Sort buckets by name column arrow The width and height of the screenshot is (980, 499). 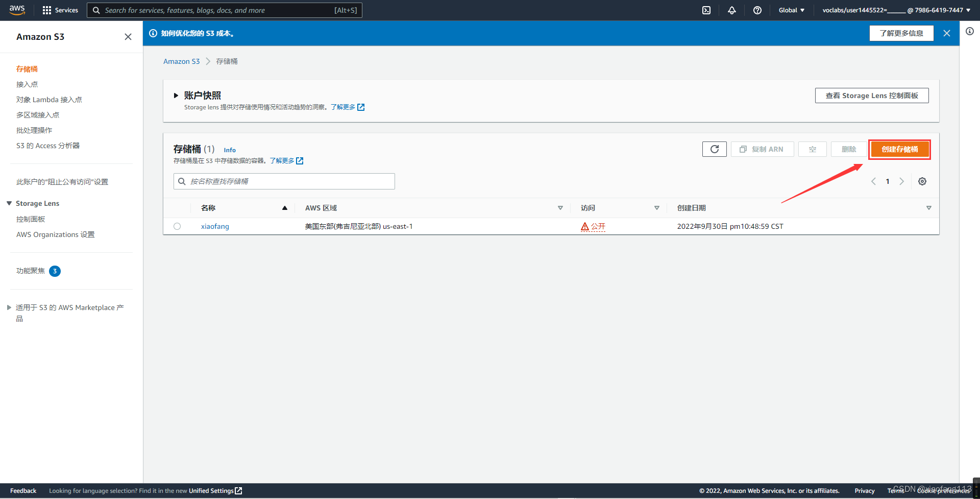(285, 208)
